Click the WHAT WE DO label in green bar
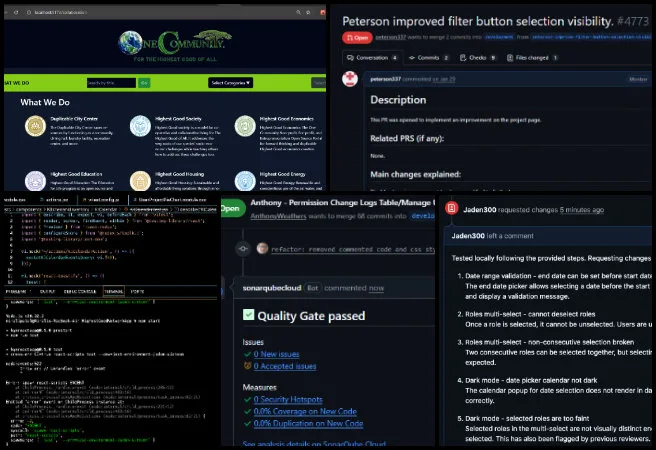The height and width of the screenshot is (450, 656). pos(17,83)
